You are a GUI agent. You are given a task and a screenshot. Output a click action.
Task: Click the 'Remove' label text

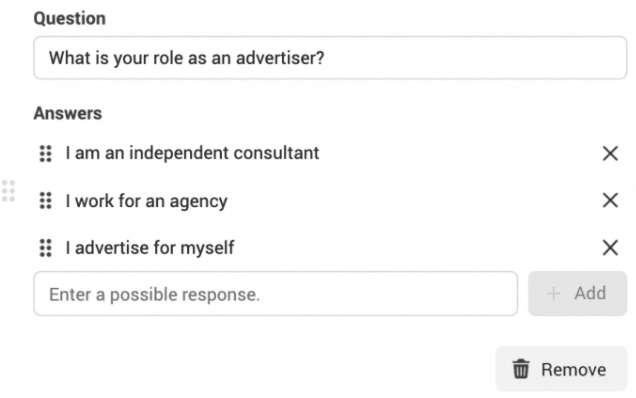click(574, 370)
